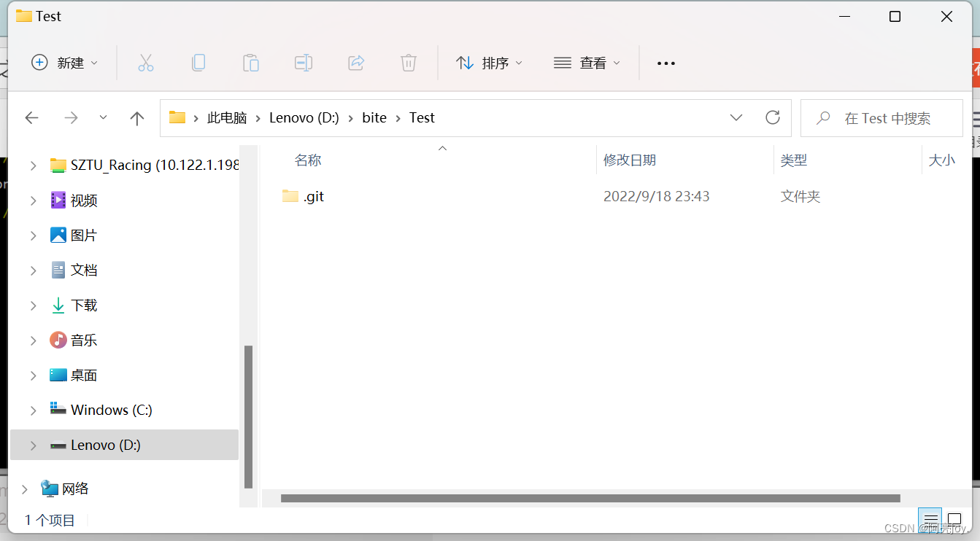
Task: Click the Delete trash can icon
Action: [409, 63]
